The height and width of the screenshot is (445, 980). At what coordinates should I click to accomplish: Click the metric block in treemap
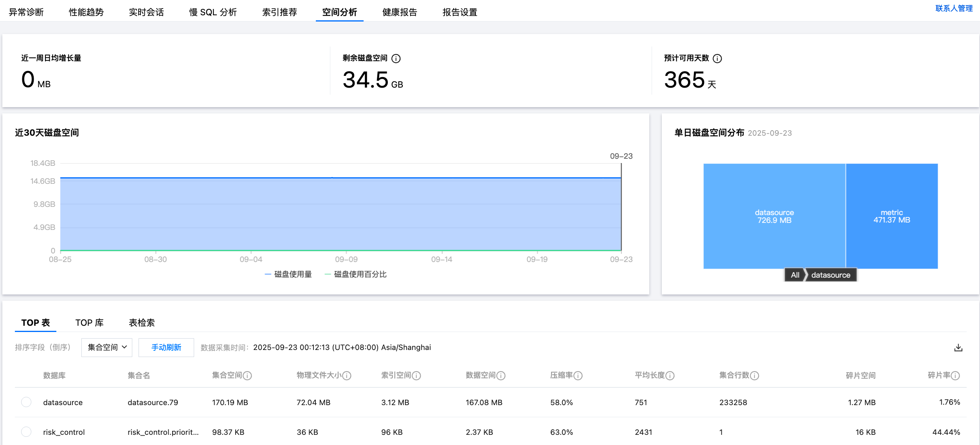pos(892,216)
